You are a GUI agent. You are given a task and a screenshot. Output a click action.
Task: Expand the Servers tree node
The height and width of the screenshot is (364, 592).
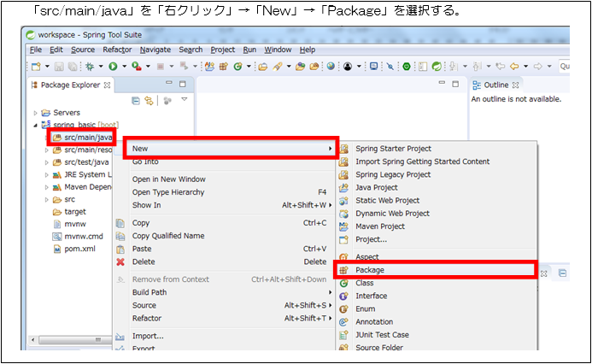pyautogui.click(x=36, y=113)
